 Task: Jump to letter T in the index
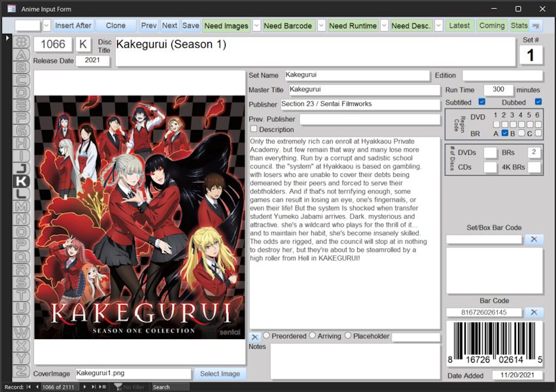point(21,295)
